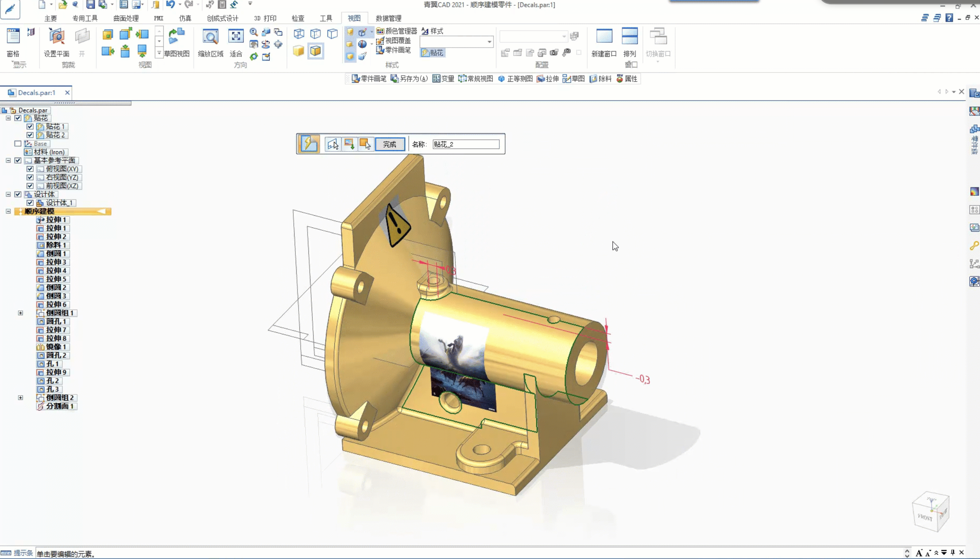Select the Part Painter (零件画笔) in ribbon
980x559 pixels.
[393, 50]
